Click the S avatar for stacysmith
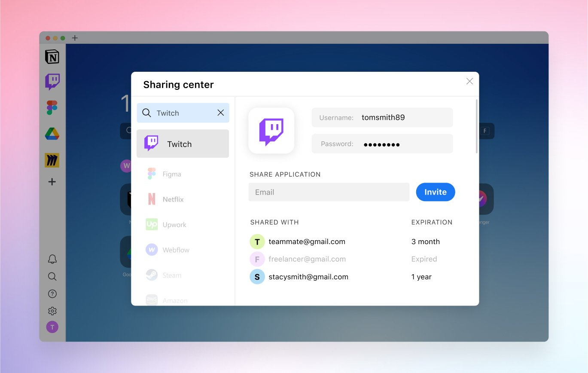Viewport: 588px width, 373px height. click(x=257, y=277)
